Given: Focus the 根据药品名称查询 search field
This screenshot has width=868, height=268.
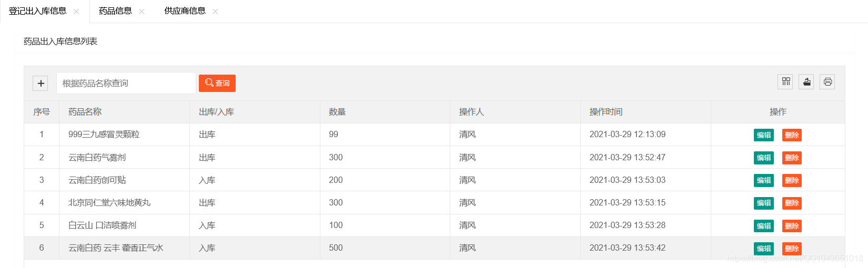Looking at the screenshot, I should coord(126,83).
